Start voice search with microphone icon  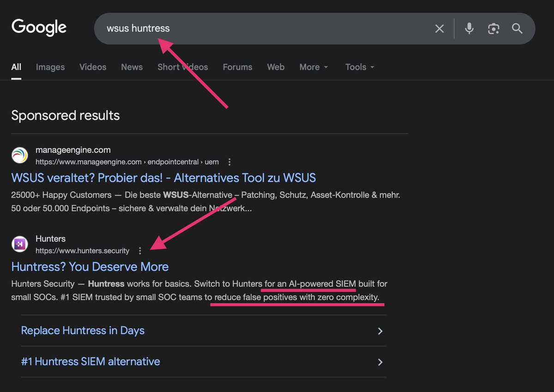pos(469,29)
